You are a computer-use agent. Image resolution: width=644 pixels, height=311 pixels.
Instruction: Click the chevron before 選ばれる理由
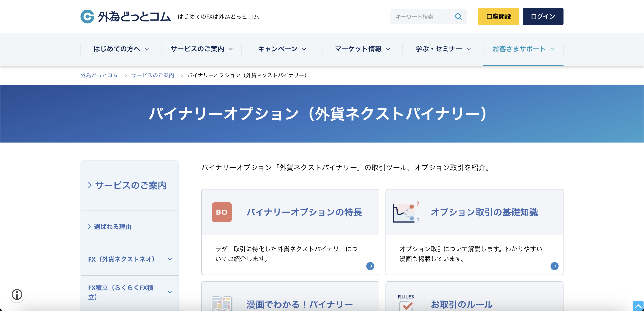[x=89, y=227]
